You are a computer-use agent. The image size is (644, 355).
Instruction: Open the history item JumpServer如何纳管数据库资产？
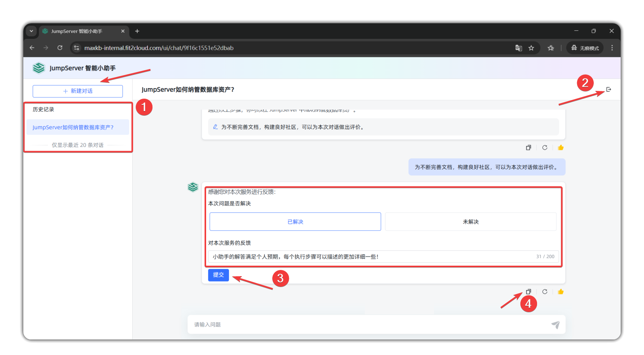(x=78, y=127)
